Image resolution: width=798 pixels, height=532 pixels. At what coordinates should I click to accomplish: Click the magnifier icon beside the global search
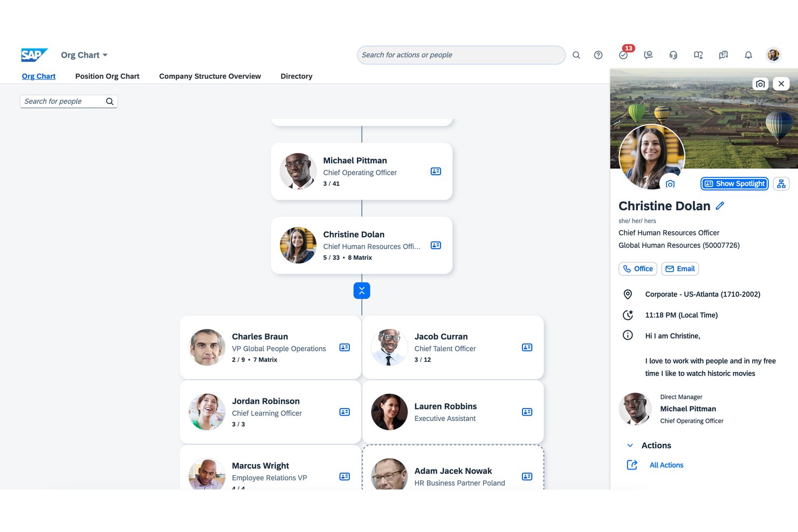(576, 55)
